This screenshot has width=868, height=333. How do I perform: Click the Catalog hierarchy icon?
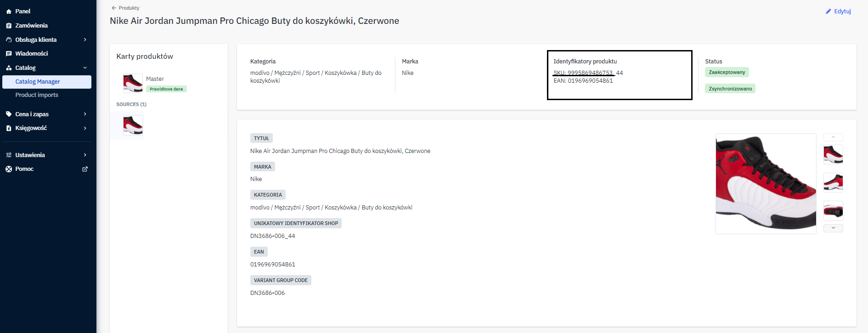tap(9, 68)
